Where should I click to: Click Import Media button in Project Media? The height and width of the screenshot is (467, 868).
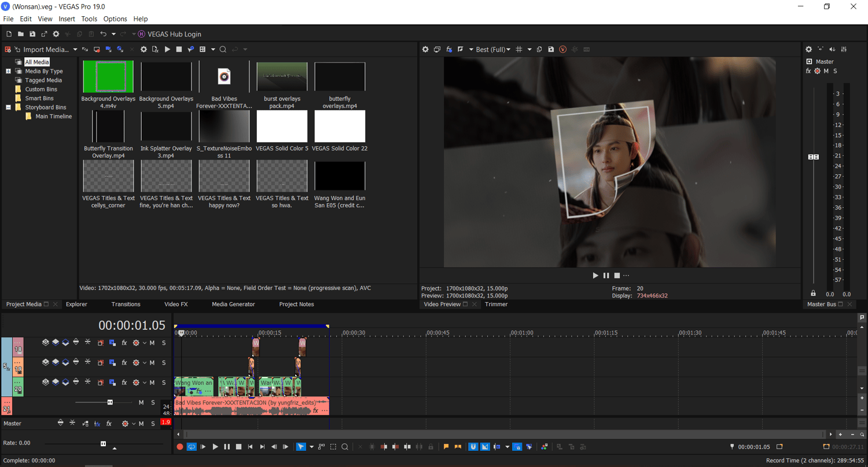42,50
